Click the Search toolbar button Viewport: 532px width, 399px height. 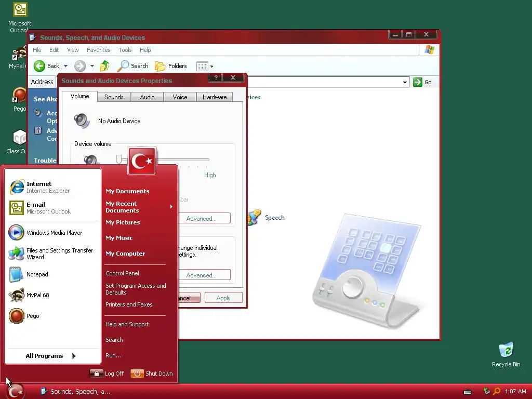(x=132, y=66)
